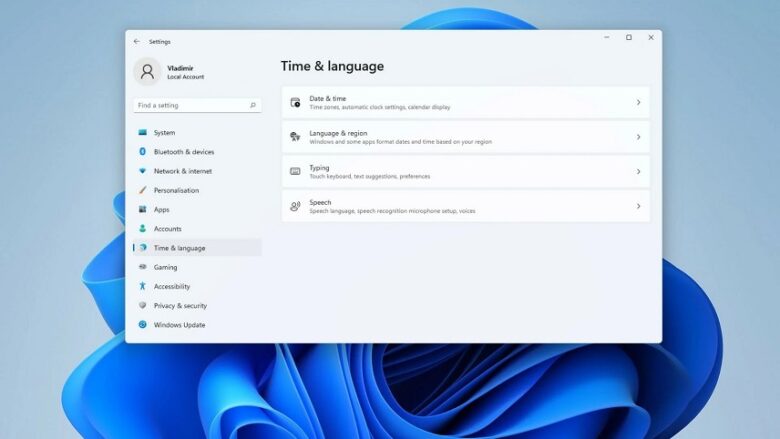Expand Typing chevron arrow
Screen dimensions: 780x439
(x=639, y=172)
